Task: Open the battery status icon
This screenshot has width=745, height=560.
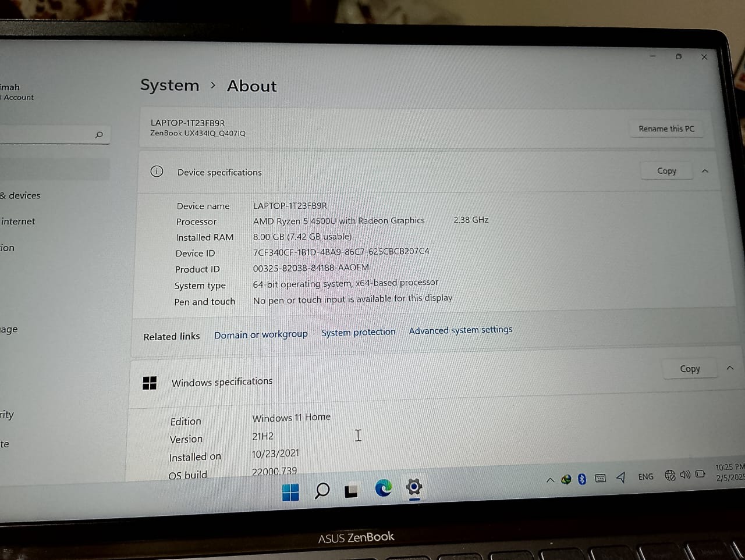Action: pyautogui.click(x=700, y=474)
